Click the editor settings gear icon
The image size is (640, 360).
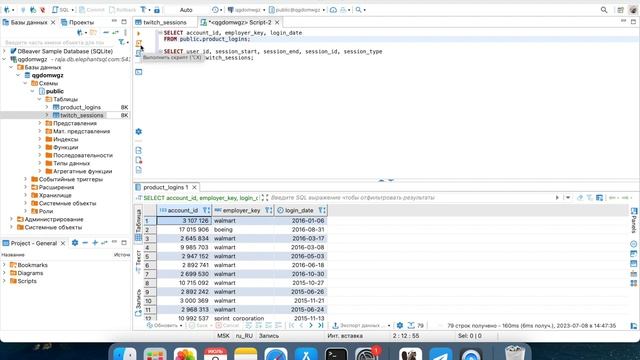pos(138,131)
